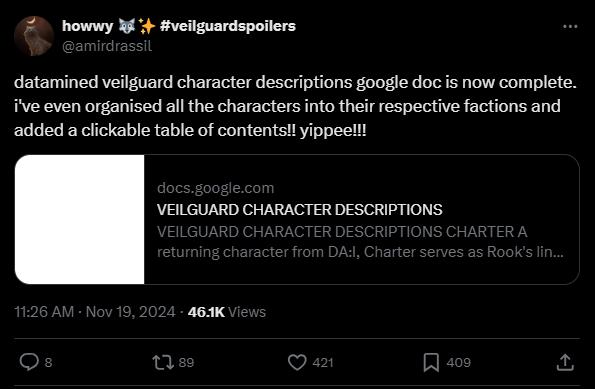Like the tweet with the heart icon
This screenshot has width=595, height=389.
[x=297, y=362]
